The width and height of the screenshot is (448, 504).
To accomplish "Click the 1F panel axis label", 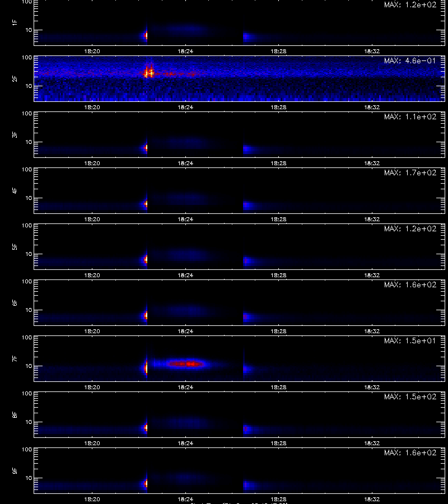I will [x=15, y=22].
